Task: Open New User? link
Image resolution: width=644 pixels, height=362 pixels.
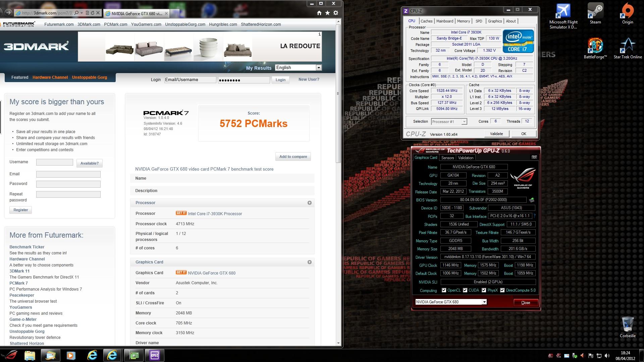Action: (x=309, y=79)
